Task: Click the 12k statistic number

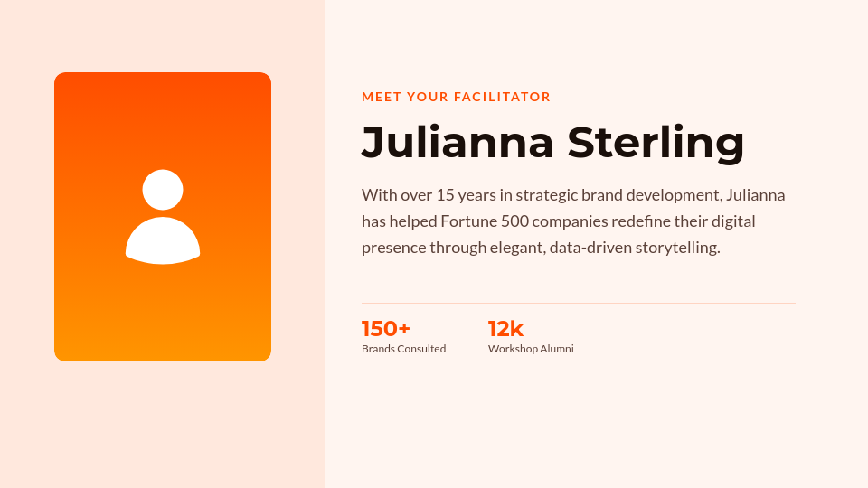Action: (505, 329)
